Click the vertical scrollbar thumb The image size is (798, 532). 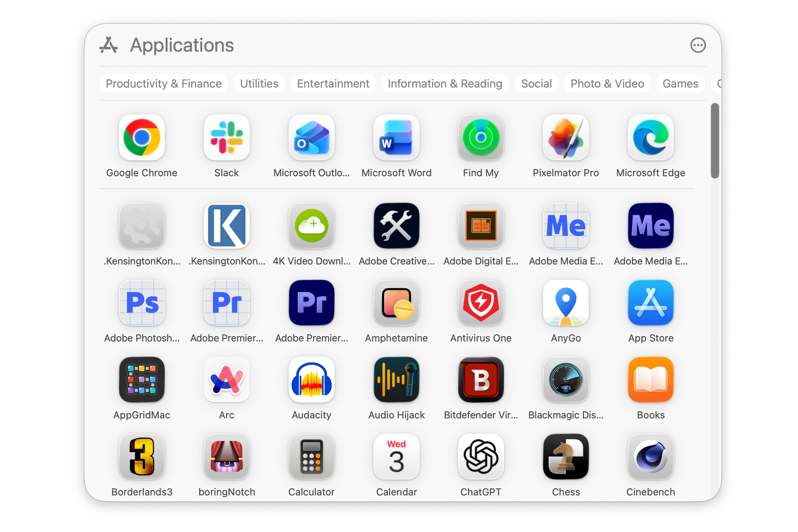pyautogui.click(x=715, y=140)
